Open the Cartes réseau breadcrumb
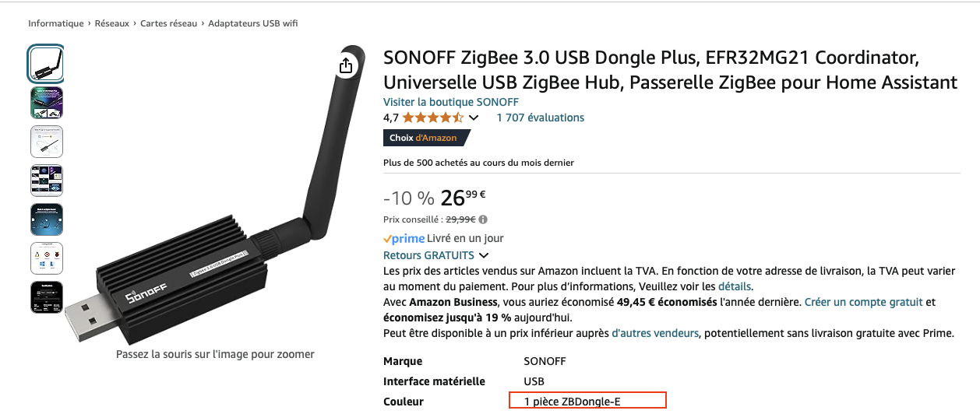980x414 pixels. click(169, 23)
